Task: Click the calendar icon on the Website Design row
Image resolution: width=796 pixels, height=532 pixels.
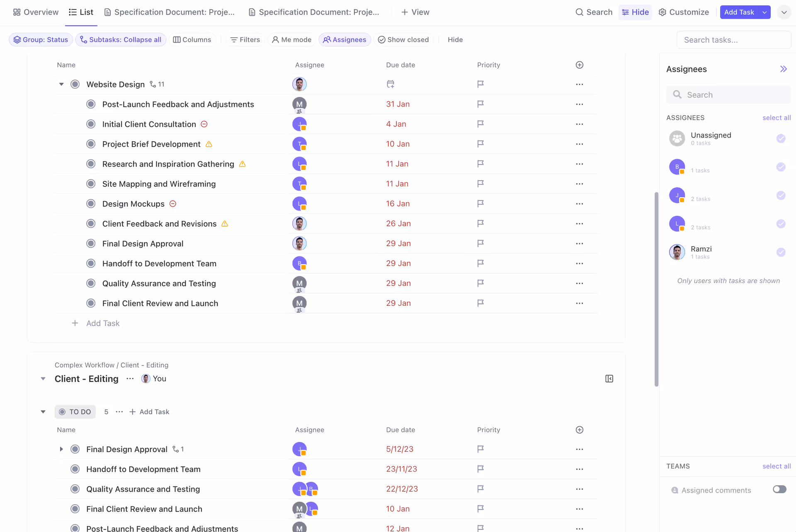Action: (x=390, y=84)
